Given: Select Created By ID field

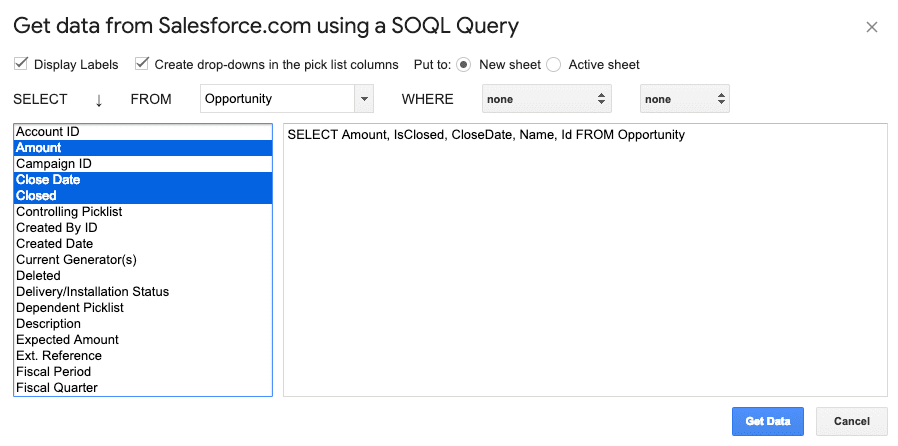Looking at the screenshot, I should [x=143, y=228].
